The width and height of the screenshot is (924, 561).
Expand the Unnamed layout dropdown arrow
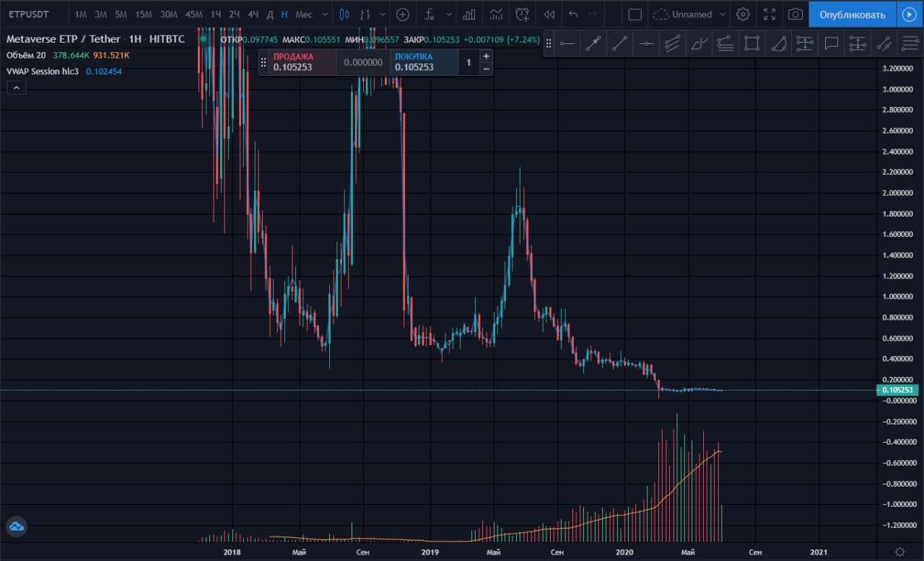pos(723,14)
